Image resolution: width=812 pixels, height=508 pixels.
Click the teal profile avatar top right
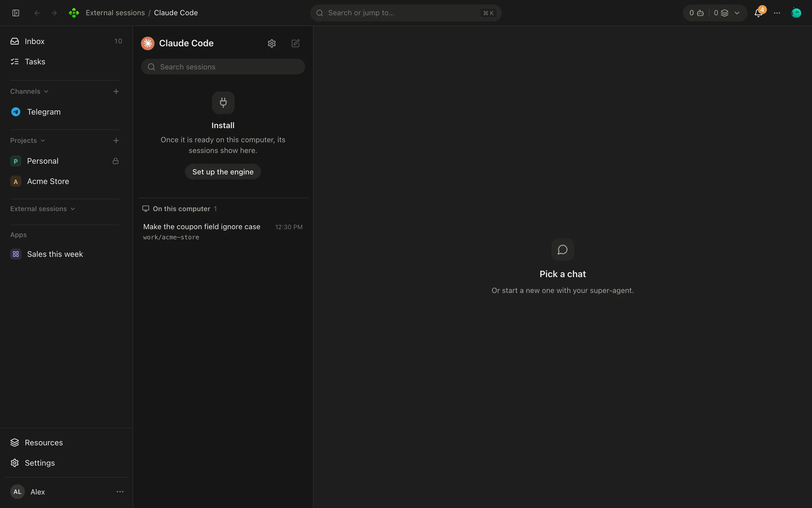[x=796, y=13]
